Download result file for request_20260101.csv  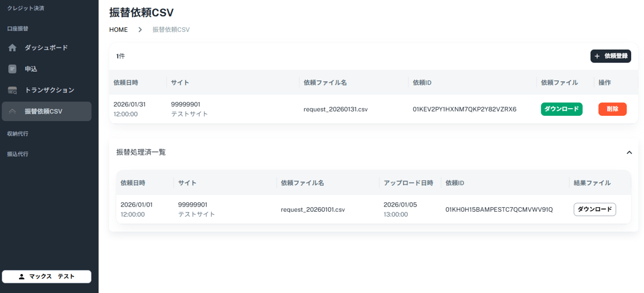[x=594, y=209]
